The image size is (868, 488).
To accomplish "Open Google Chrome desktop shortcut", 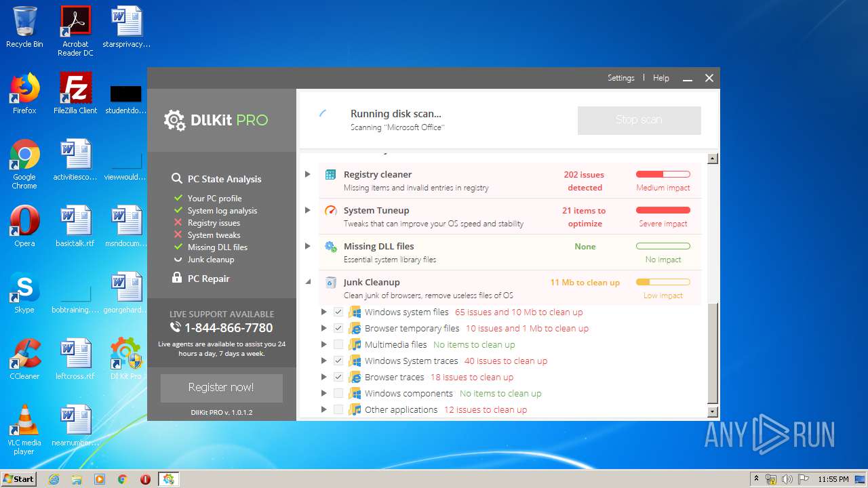I will pos(24,164).
